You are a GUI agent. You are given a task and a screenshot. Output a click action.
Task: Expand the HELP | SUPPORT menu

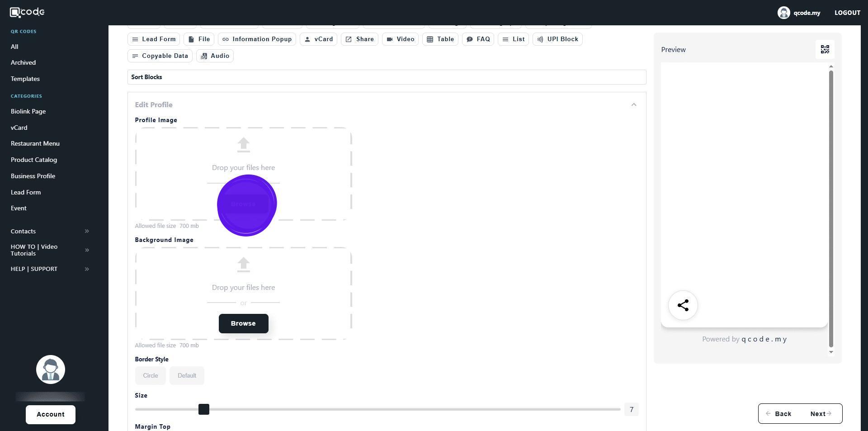50,269
